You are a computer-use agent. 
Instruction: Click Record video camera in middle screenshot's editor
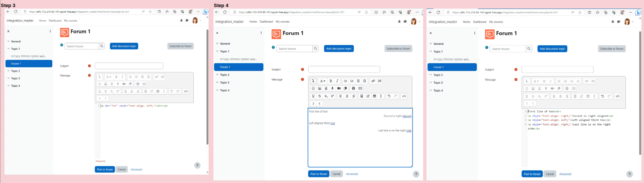pyautogui.click(x=339, y=89)
